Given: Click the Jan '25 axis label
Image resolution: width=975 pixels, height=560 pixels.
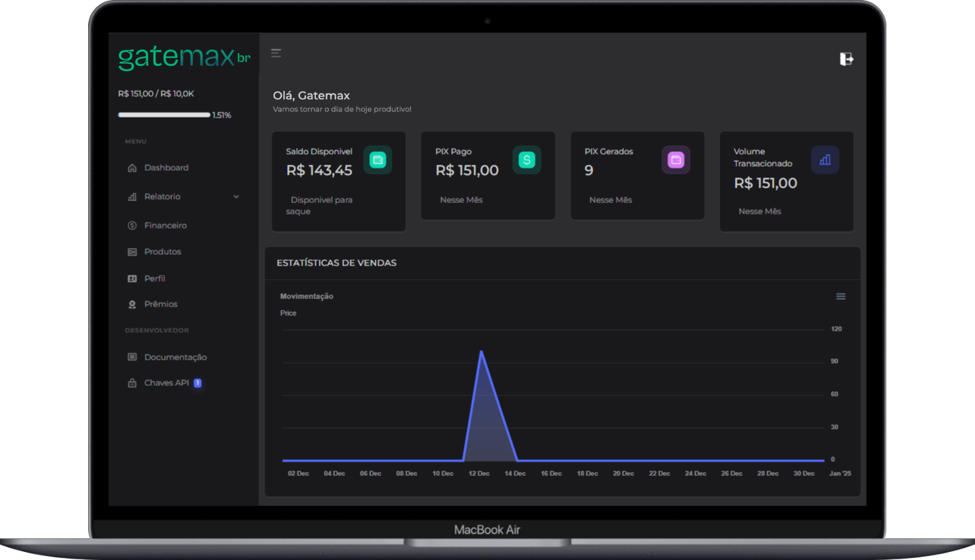Looking at the screenshot, I should click(x=841, y=474).
